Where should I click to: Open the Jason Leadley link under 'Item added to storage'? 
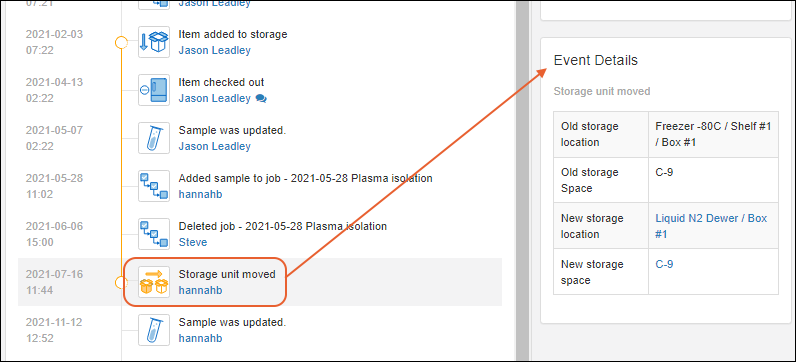pyautogui.click(x=214, y=50)
